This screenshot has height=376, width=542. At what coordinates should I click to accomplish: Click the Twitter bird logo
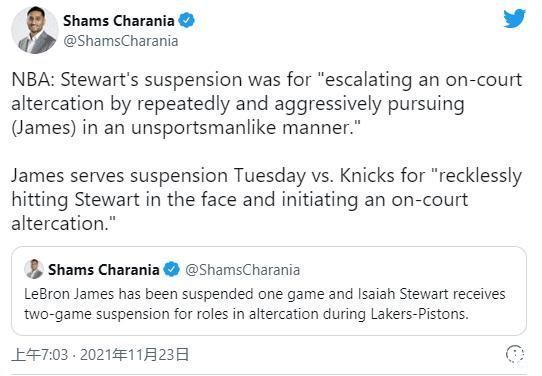coord(514,18)
